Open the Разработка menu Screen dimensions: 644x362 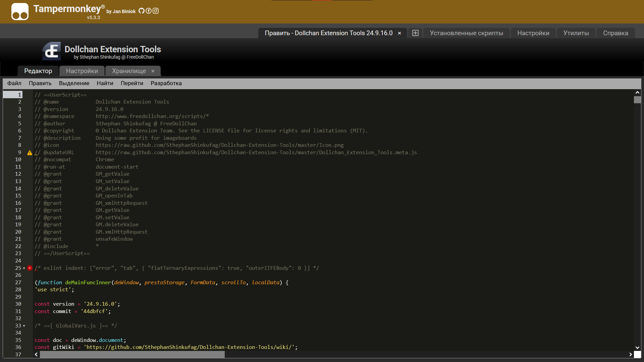(166, 83)
